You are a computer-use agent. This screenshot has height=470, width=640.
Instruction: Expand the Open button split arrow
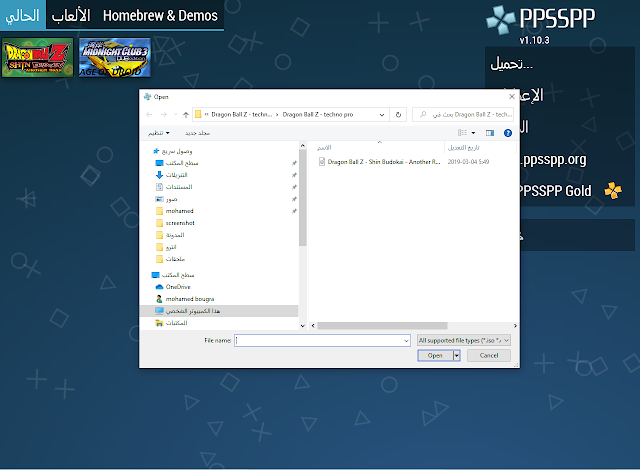tap(457, 355)
